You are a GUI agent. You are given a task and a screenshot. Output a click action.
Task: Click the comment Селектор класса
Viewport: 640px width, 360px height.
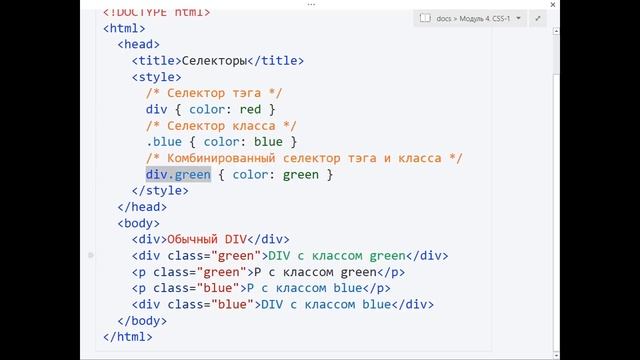221,126
